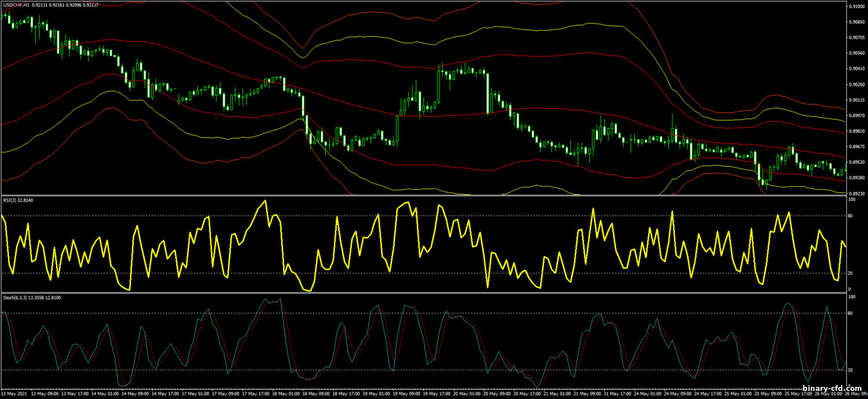Click the 20 level label in Stoch panel

coord(851,370)
